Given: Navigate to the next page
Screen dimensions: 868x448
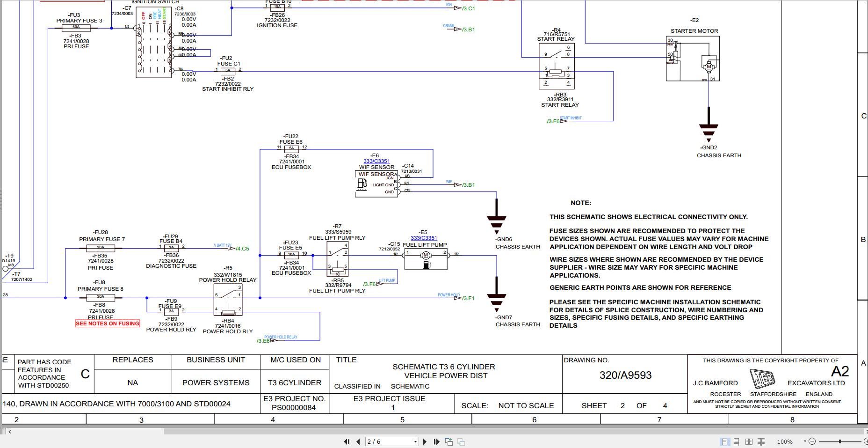Looking at the screenshot, I should click(425, 441).
